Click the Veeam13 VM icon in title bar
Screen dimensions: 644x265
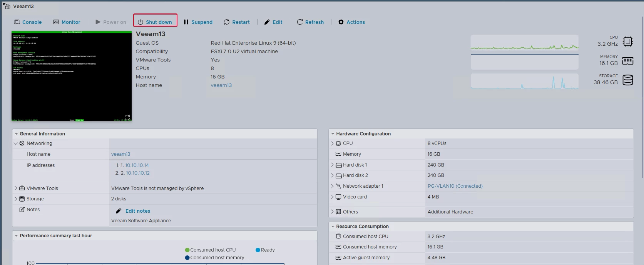tap(7, 7)
